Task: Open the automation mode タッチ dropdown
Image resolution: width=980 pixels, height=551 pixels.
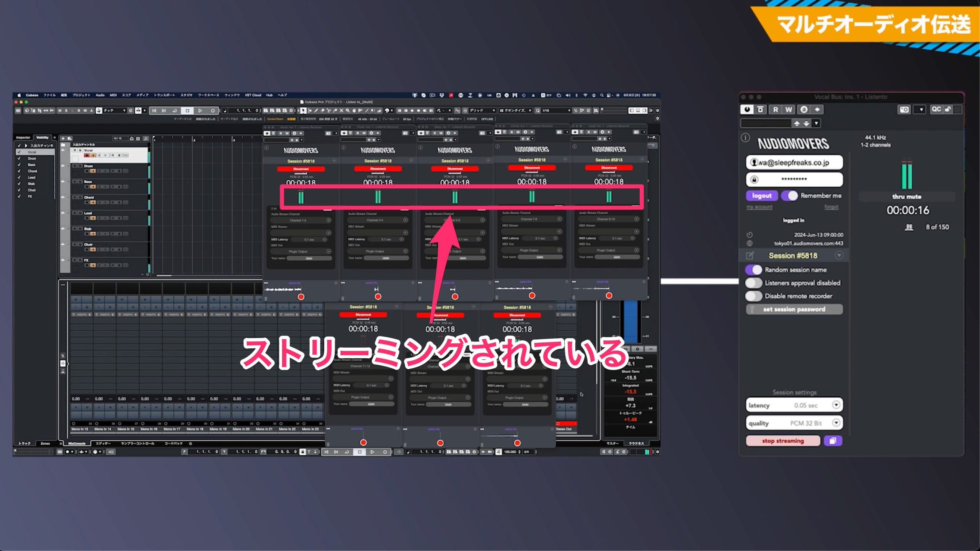Action: 114,111
